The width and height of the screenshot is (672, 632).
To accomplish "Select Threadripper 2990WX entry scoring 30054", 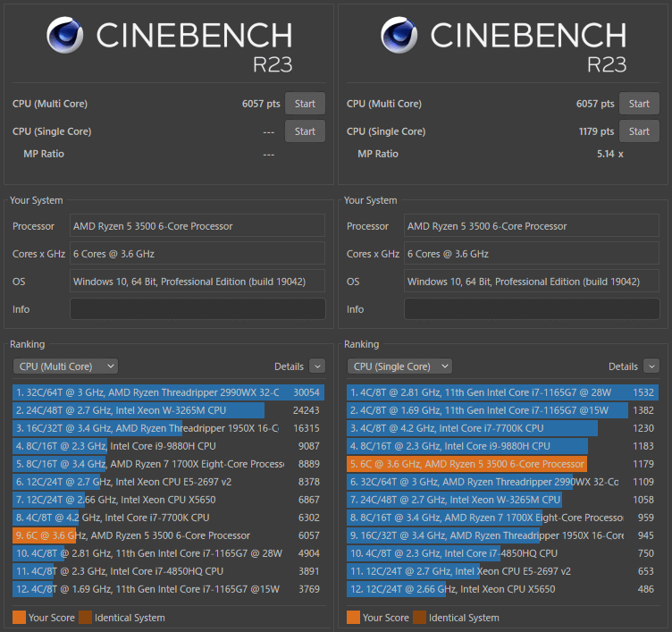I will 168,392.
